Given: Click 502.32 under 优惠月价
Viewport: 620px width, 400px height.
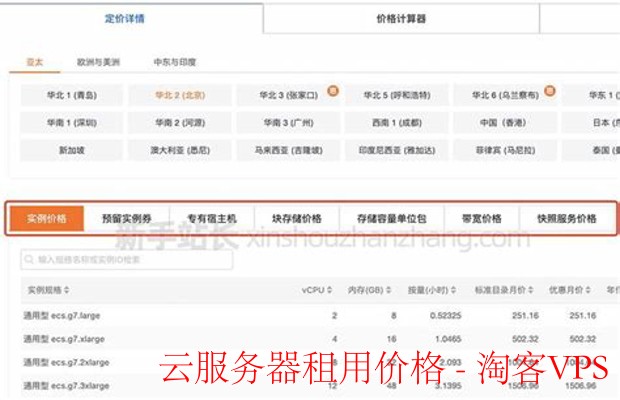Looking at the screenshot, I should 582,339.
